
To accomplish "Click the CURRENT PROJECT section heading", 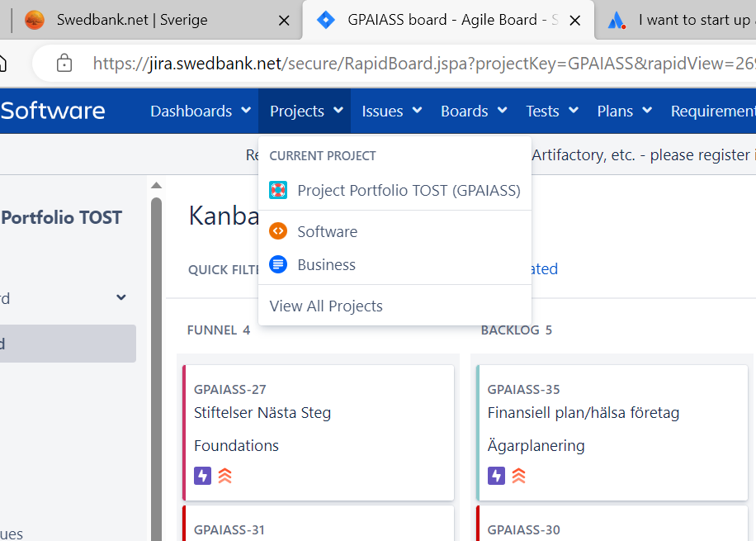I will 323,156.
